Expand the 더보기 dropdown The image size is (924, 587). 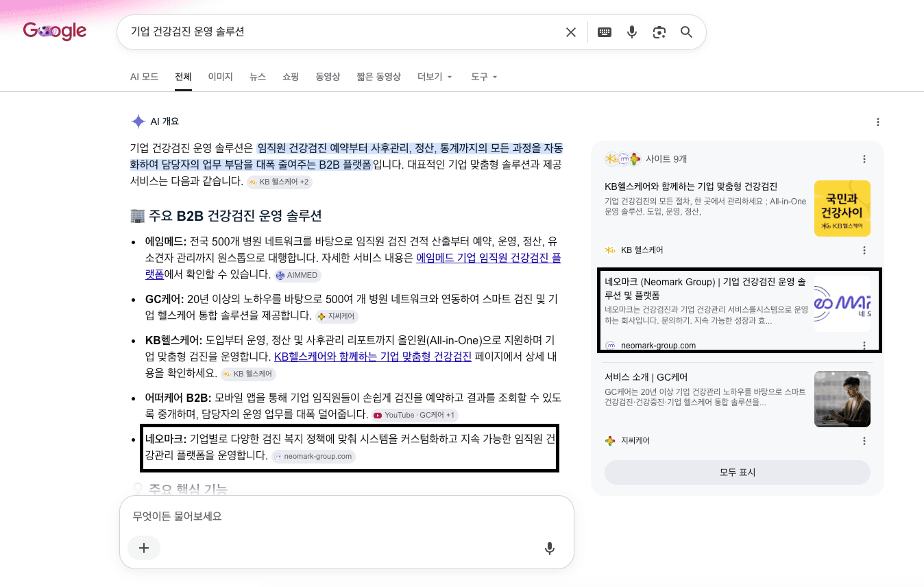coord(435,77)
